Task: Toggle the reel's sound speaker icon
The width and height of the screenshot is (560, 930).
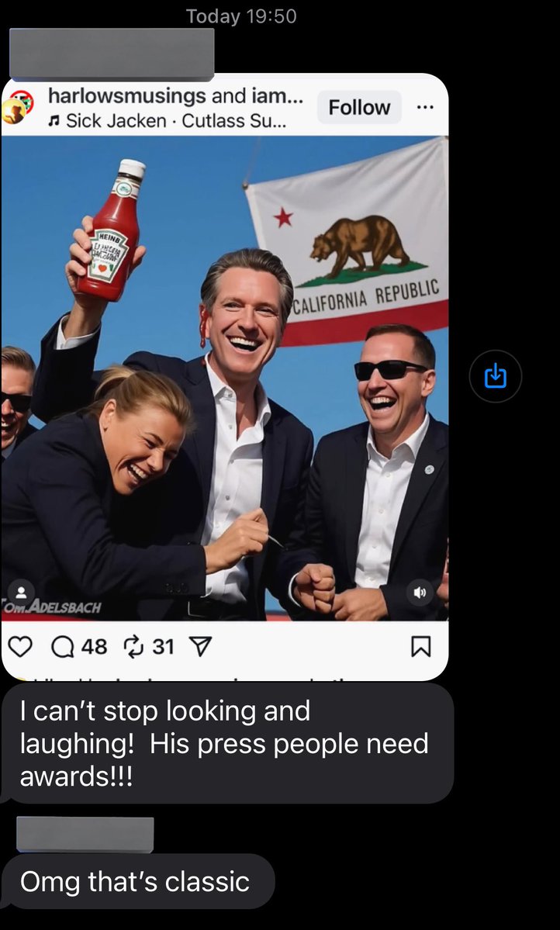Action: point(420,593)
